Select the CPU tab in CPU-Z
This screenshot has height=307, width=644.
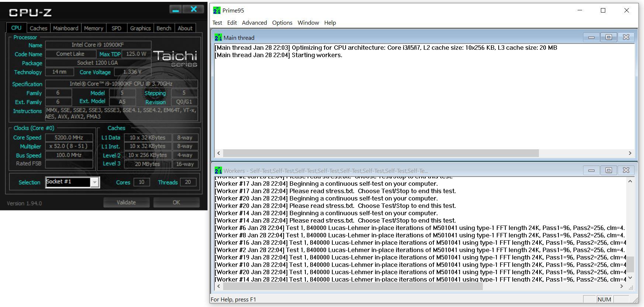pos(16,28)
